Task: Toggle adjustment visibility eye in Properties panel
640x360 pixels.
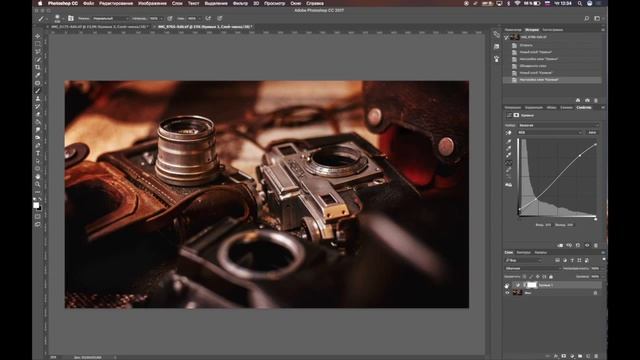Action: (x=587, y=245)
